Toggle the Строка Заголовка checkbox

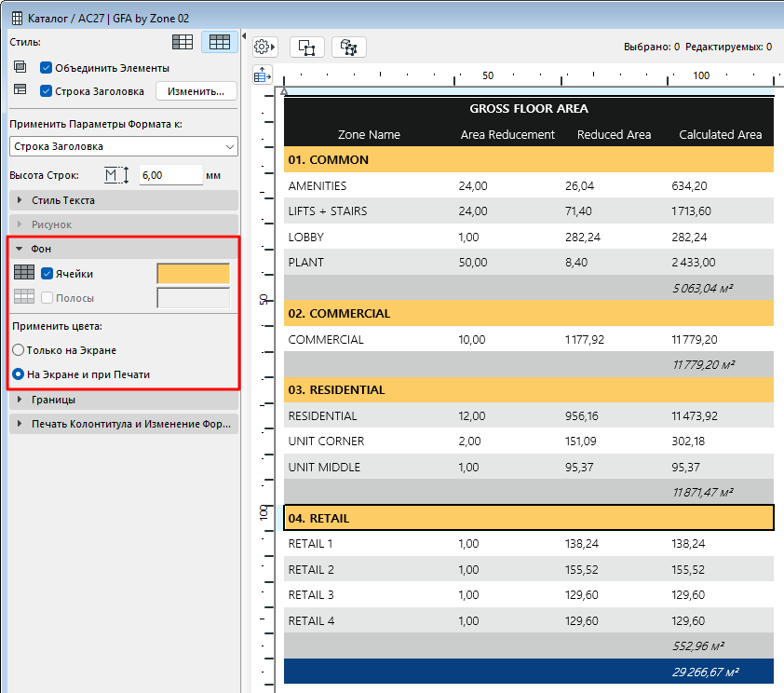[46, 91]
